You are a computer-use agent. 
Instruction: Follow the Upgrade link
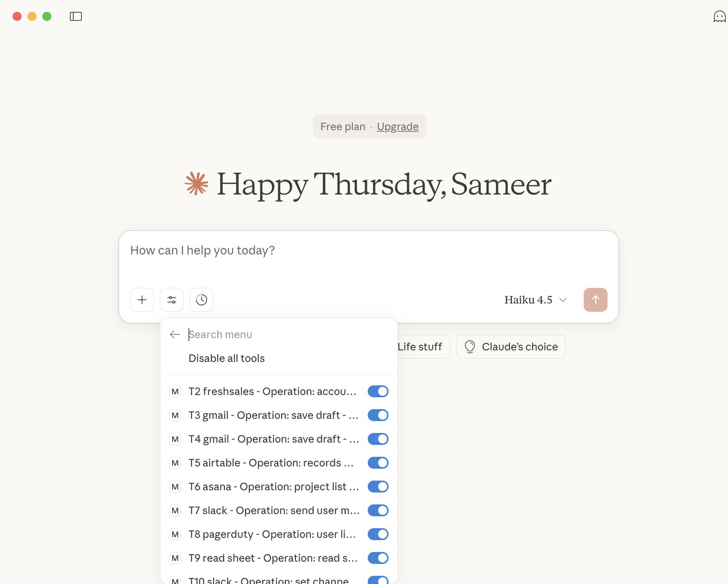tap(397, 126)
